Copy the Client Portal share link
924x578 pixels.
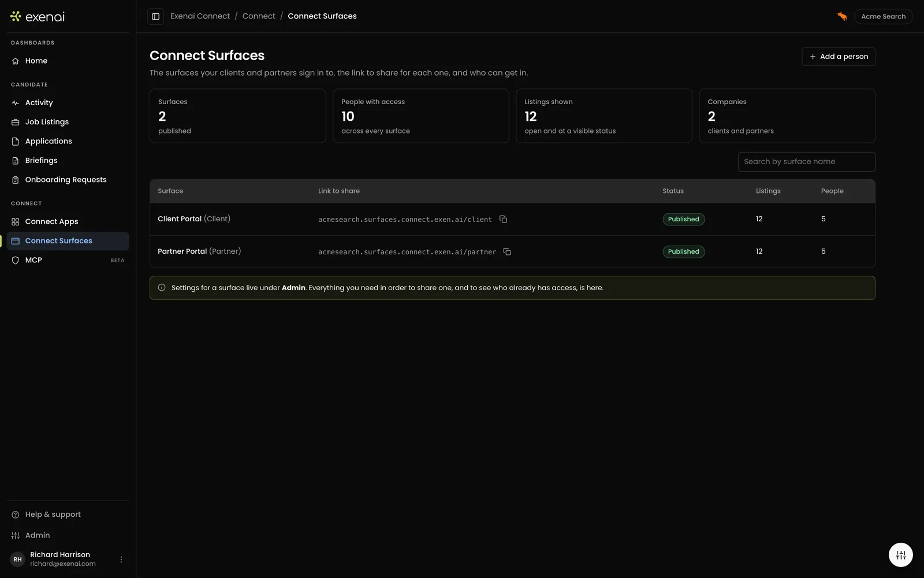[x=503, y=219]
